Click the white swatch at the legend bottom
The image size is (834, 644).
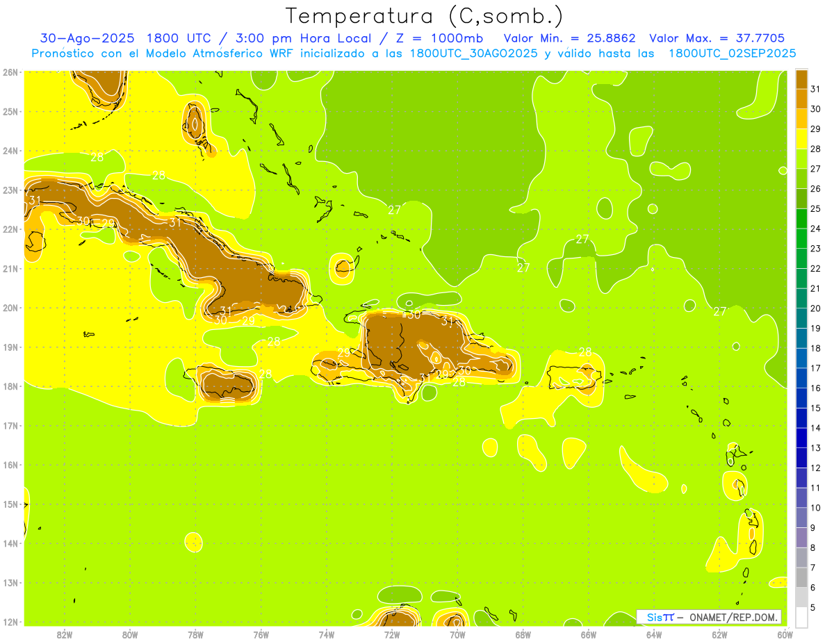(801, 617)
